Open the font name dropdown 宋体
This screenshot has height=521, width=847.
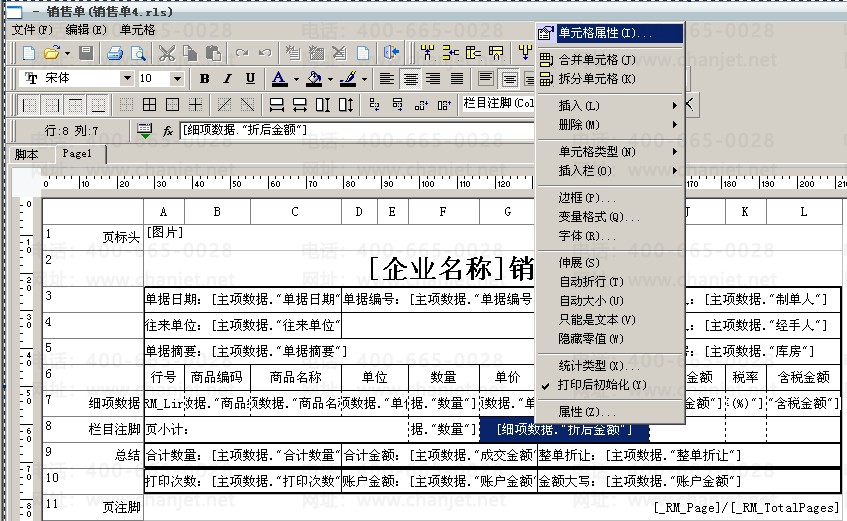[x=127, y=79]
